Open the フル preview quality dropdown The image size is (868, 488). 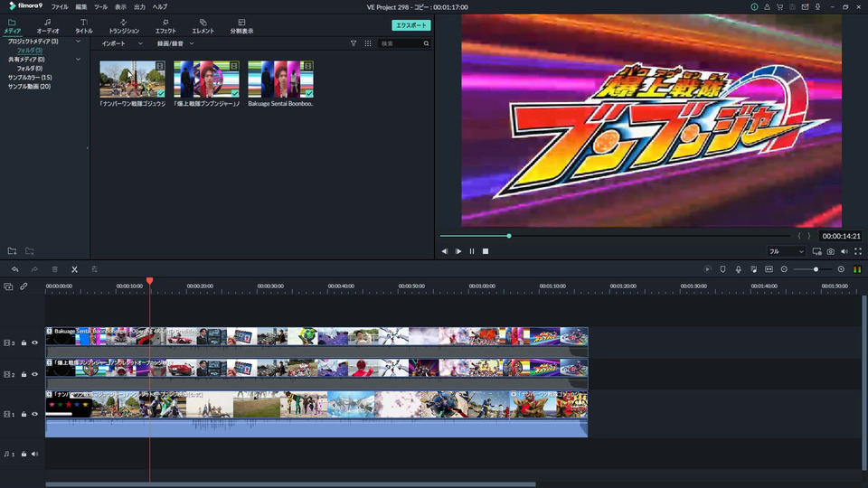786,252
